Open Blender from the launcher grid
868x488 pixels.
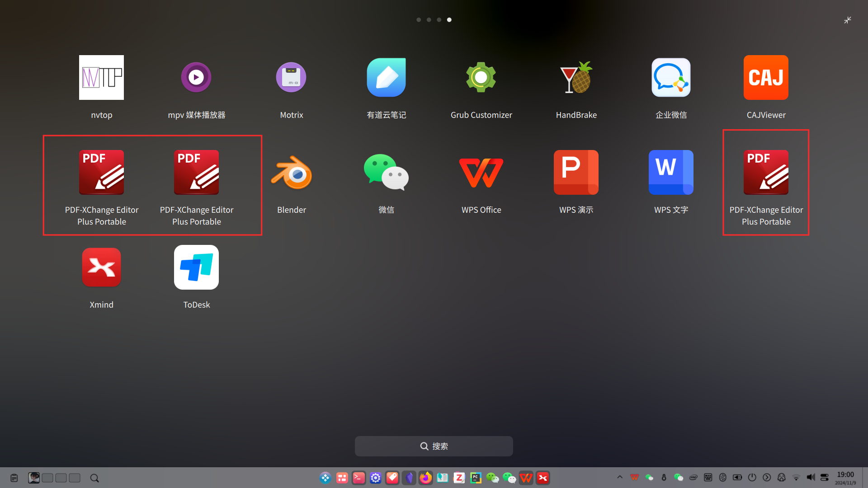click(291, 172)
